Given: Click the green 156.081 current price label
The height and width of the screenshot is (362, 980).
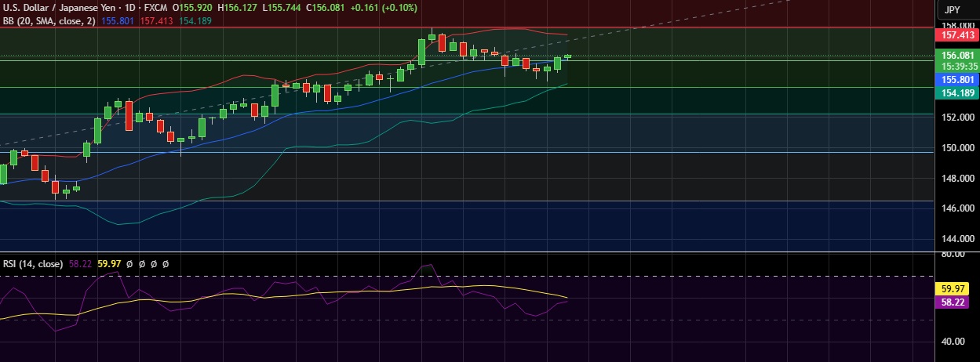Looking at the screenshot, I should click(958, 56).
